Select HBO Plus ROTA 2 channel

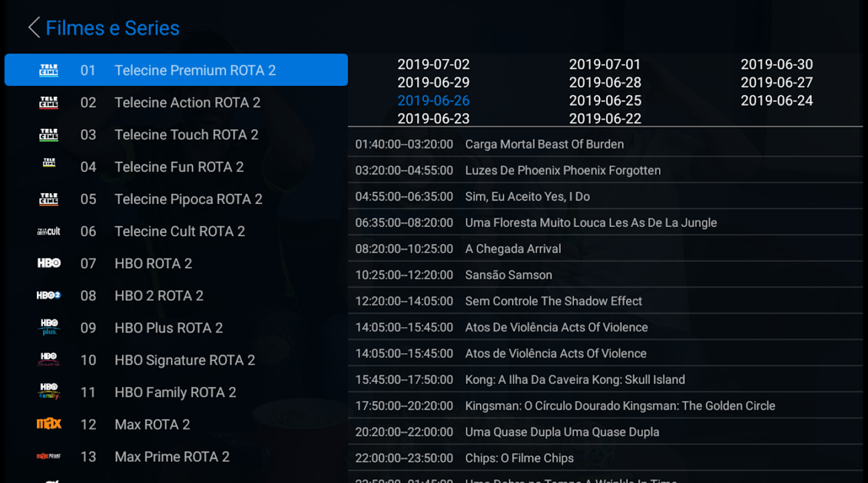176,328
